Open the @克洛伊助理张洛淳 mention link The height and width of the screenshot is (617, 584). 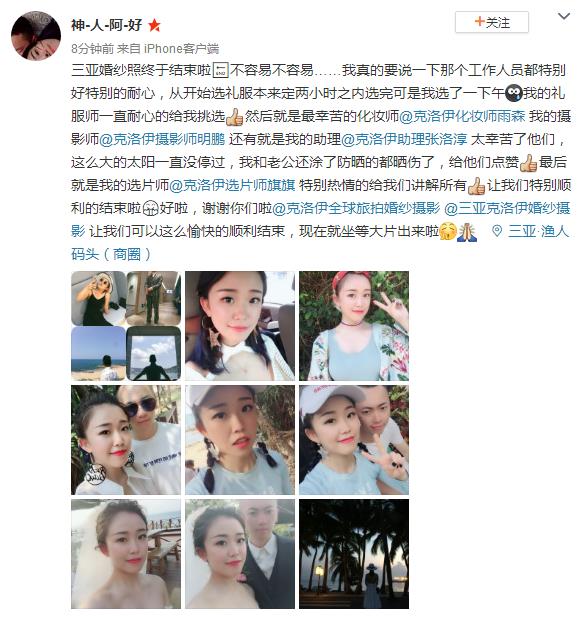(x=404, y=139)
